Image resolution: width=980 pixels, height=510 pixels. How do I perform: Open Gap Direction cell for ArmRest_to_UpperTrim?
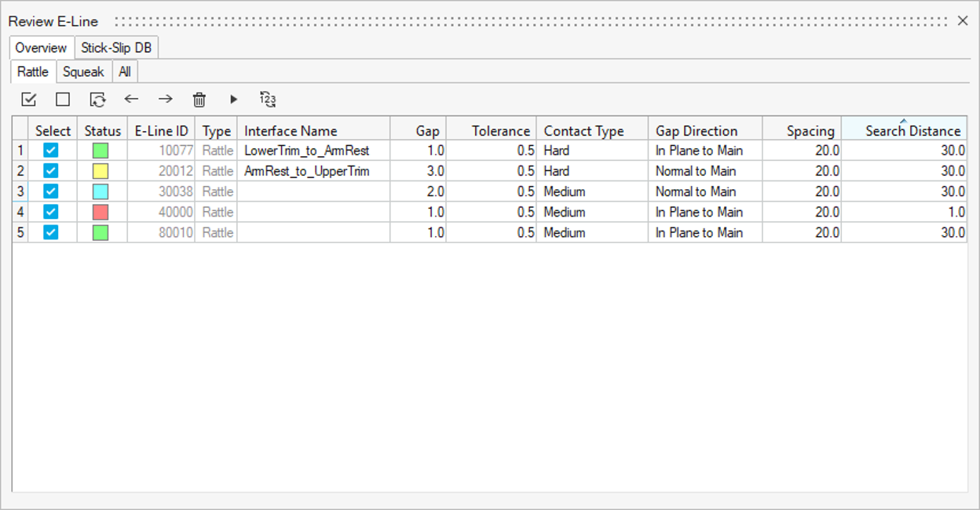point(704,171)
